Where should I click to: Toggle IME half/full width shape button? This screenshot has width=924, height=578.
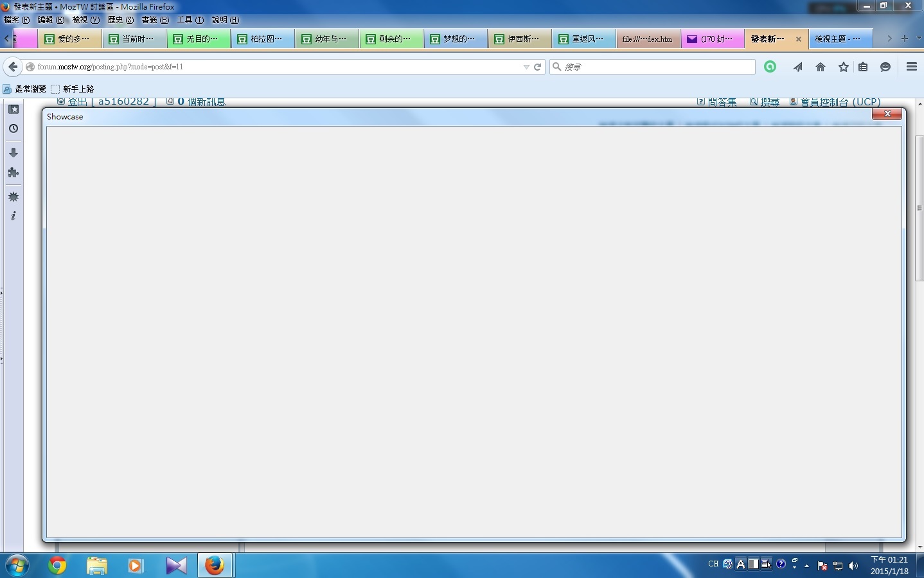pos(754,564)
